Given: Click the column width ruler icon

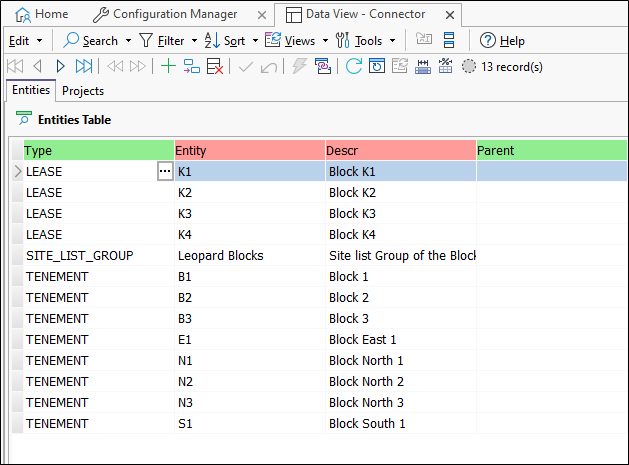Looking at the screenshot, I should tap(423, 67).
